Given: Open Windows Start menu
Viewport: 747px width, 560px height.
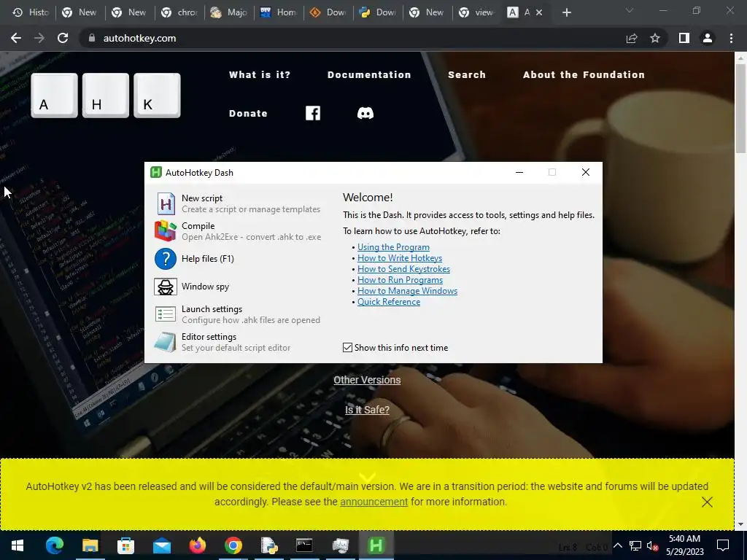Looking at the screenshot, I should click(18, 545).
